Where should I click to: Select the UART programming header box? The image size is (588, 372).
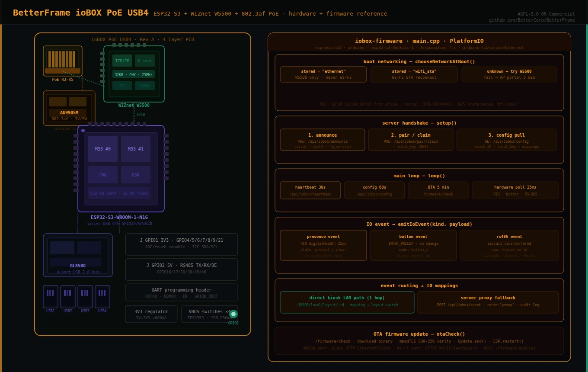click(x=182, y=292)
